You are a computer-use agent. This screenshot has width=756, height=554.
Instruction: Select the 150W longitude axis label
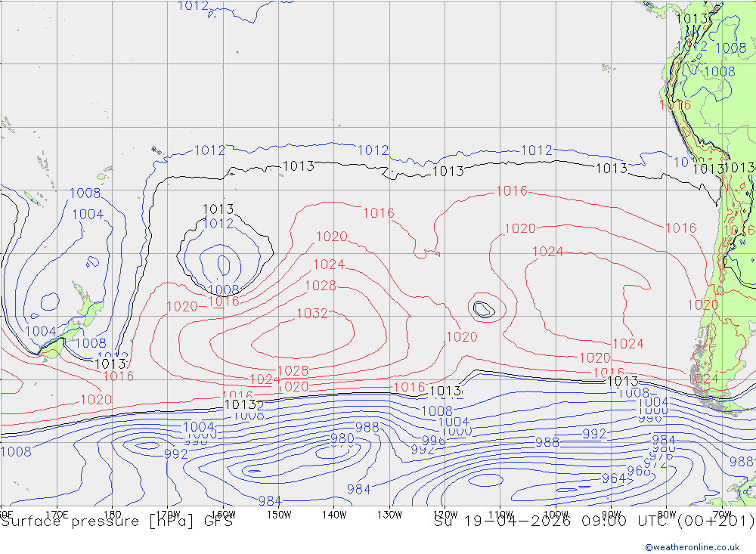[279, 515]
